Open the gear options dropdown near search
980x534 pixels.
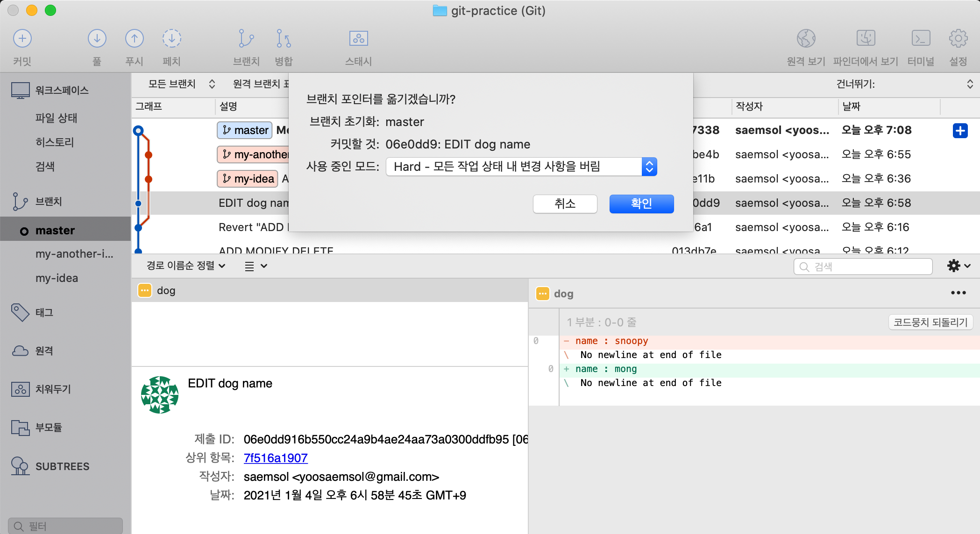[959, 266]
